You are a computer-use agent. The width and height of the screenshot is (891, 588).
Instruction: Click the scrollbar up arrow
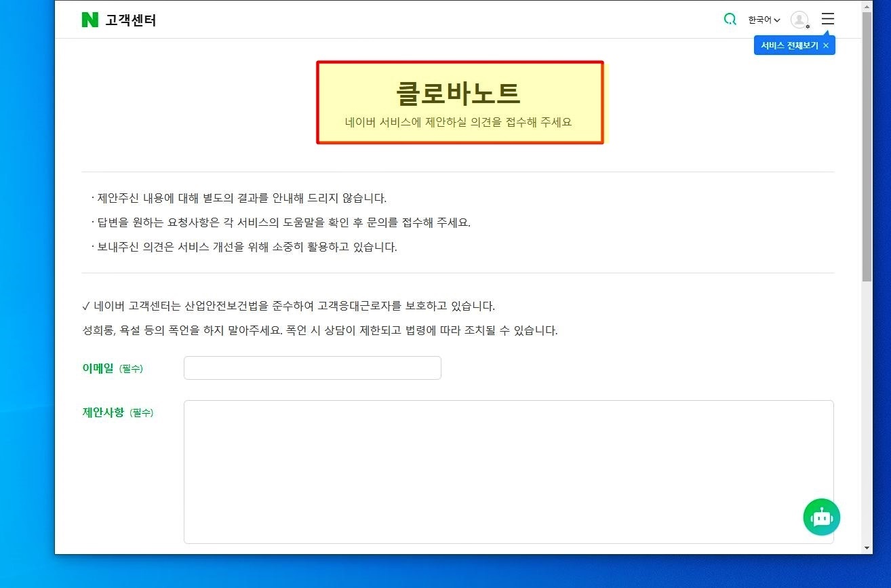pos(867,5)
